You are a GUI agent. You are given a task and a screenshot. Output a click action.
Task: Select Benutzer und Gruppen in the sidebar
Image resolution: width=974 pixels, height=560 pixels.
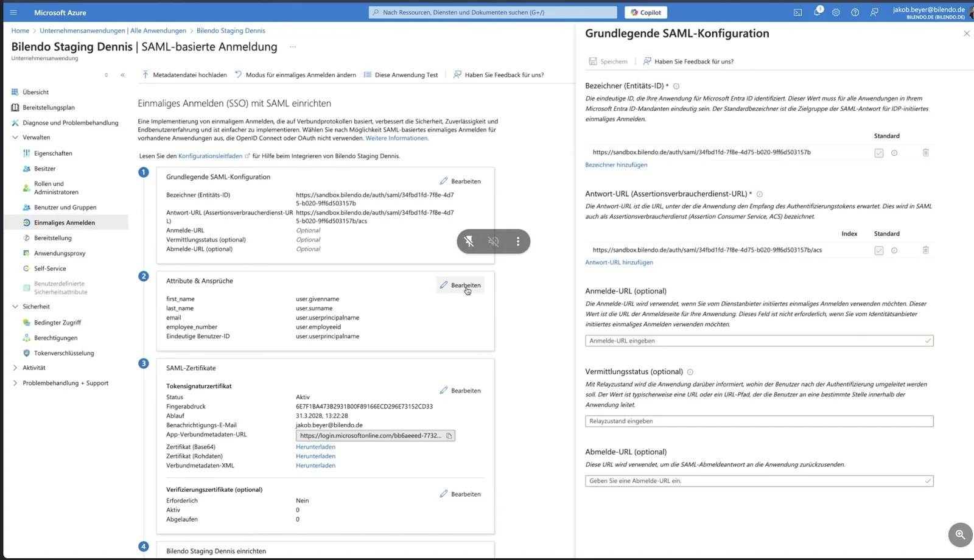65,208
